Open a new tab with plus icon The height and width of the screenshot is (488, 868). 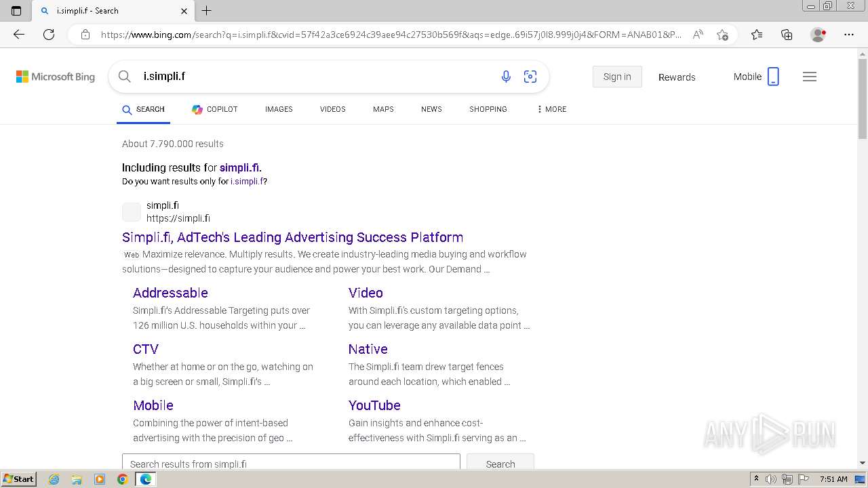click(207, 10)
